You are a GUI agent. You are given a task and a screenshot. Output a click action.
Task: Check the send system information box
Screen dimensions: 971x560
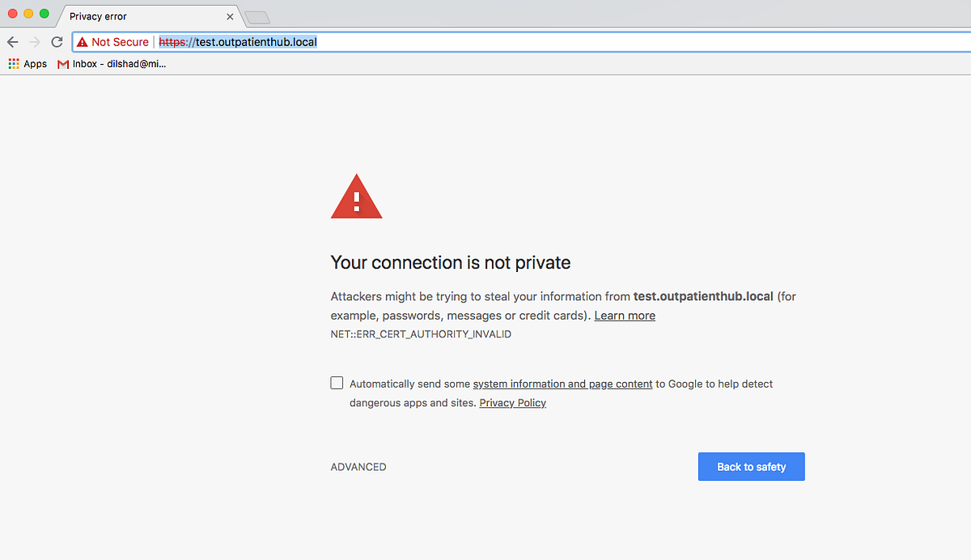tap(337, 382)
